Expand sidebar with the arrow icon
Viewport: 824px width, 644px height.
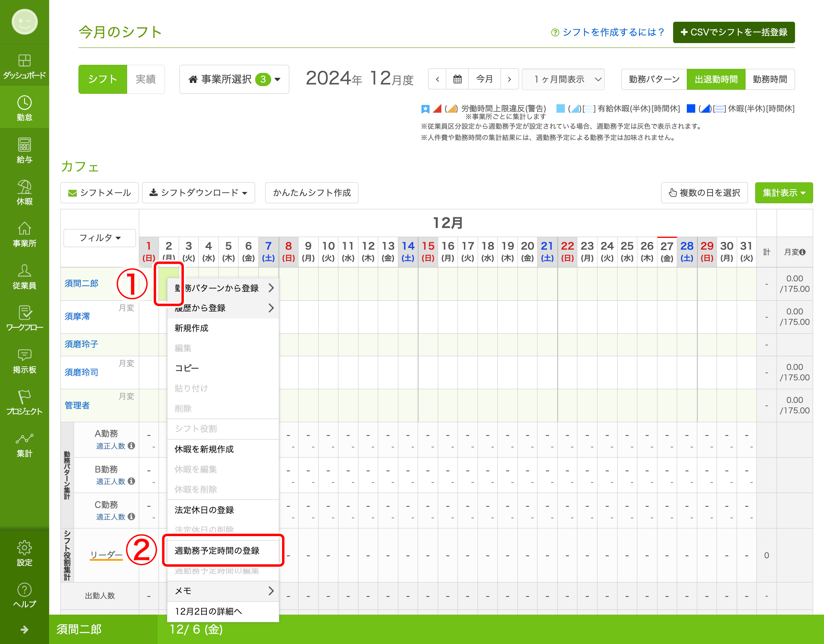tap(25, 630)
